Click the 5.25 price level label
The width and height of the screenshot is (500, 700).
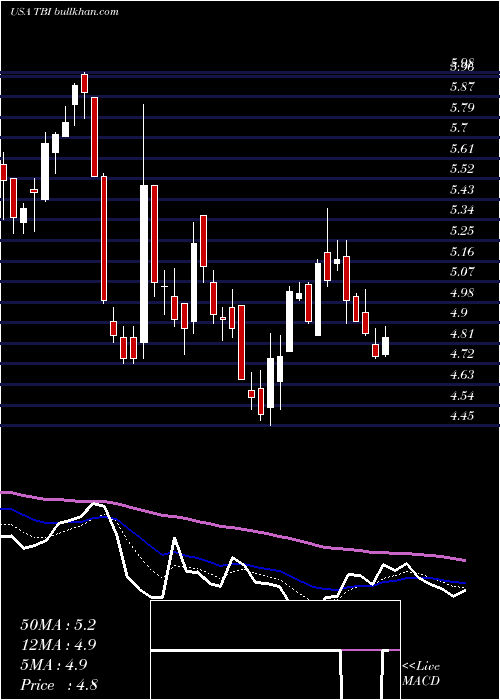click(x=462, y=231)
